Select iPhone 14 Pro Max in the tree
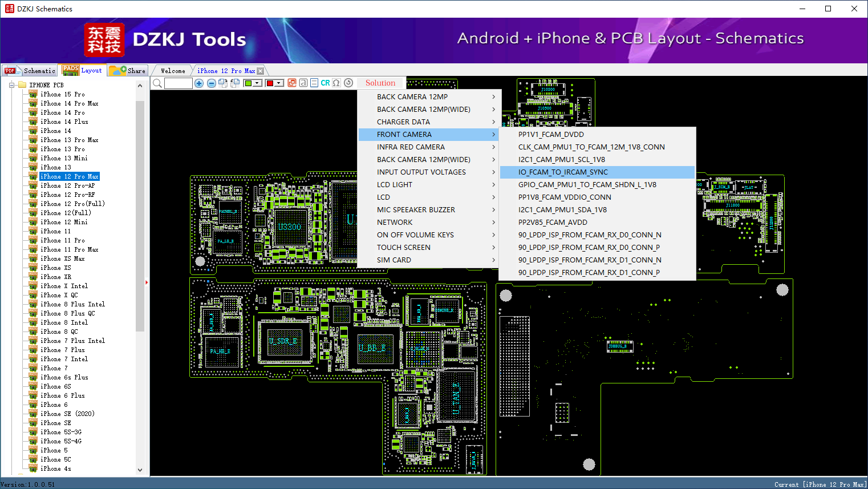The image size is (868, 489). [70, 103]
